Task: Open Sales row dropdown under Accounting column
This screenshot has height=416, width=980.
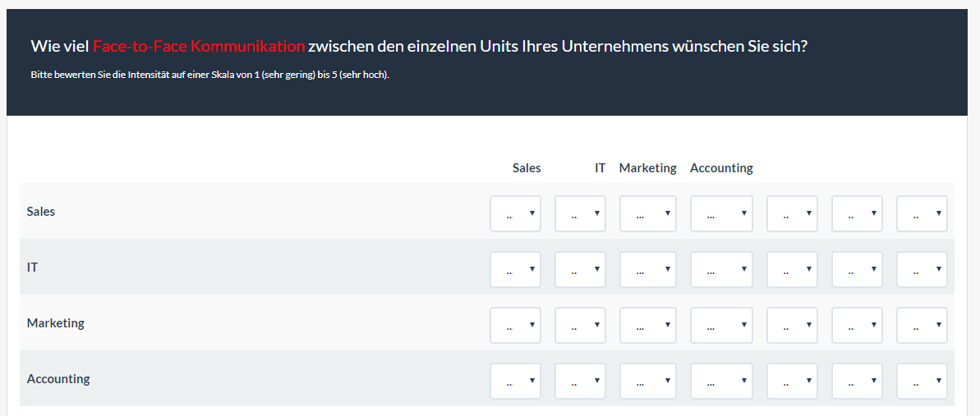Action: 721,213
